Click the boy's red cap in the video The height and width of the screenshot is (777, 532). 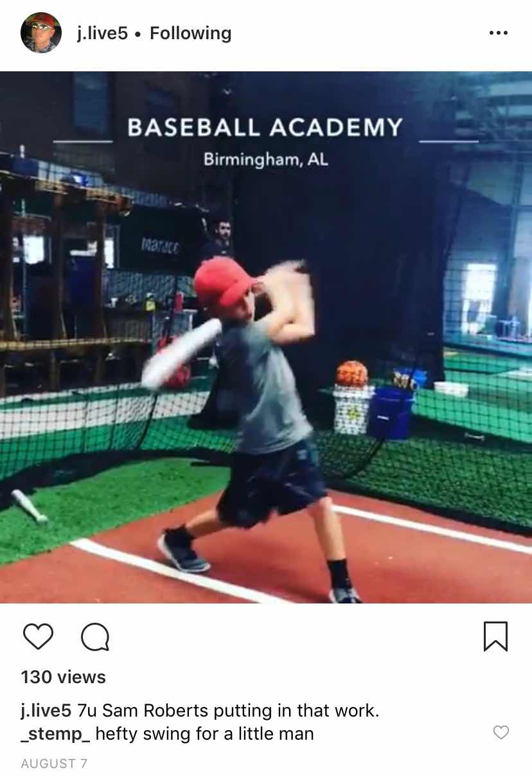(x=225, y=281)
